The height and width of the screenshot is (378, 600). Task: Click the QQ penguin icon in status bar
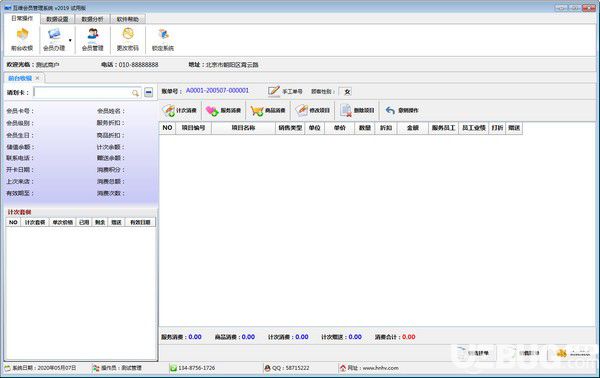pos(267,368)
